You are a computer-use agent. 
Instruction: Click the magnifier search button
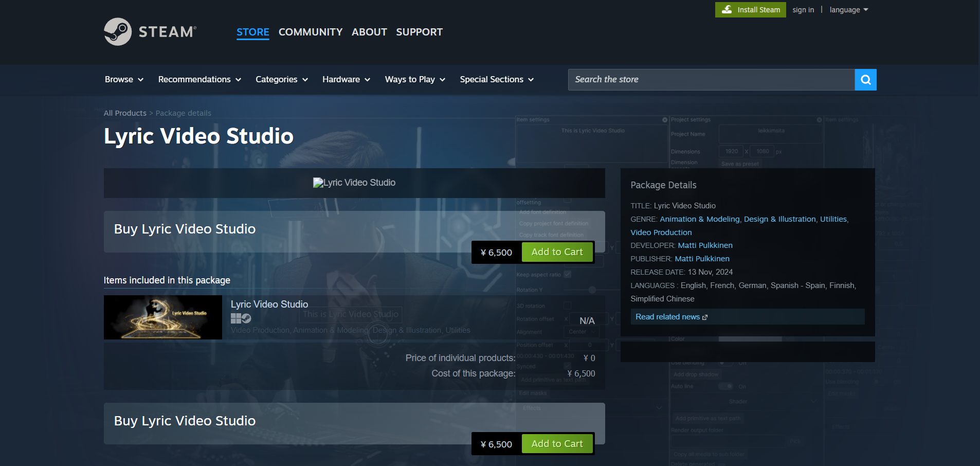(865, 80)
